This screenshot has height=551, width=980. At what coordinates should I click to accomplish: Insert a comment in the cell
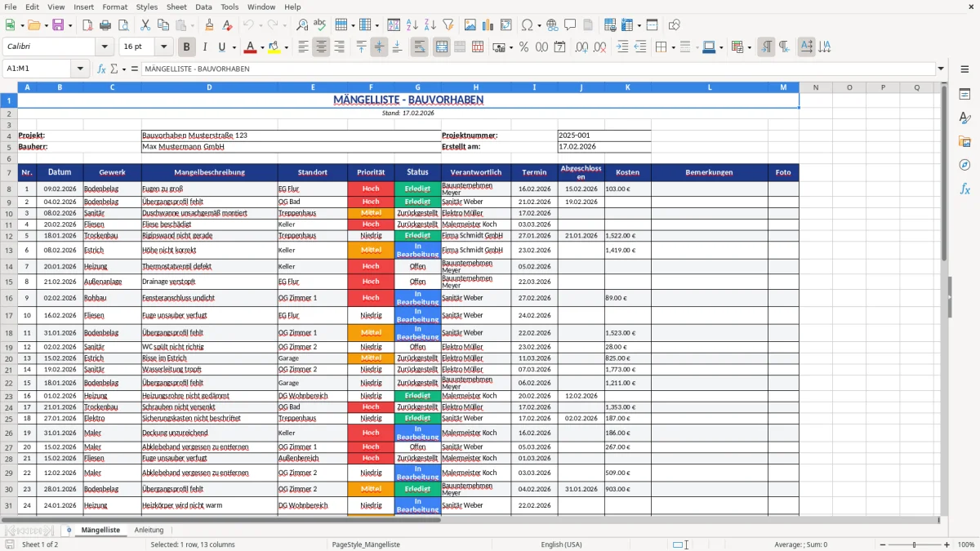point(571,24)
